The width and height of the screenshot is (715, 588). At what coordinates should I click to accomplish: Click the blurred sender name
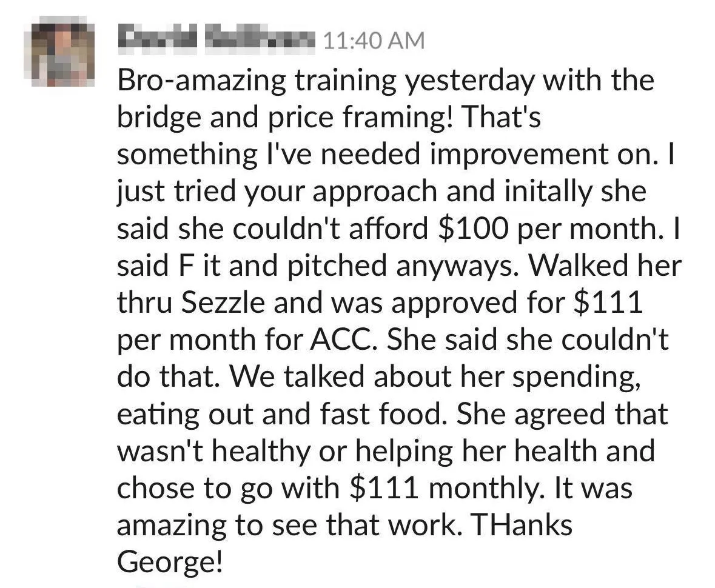tap(217, 40)
